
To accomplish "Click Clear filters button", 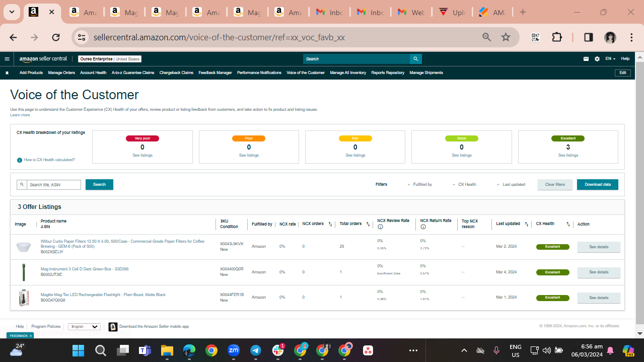I will tap(555, 185).
